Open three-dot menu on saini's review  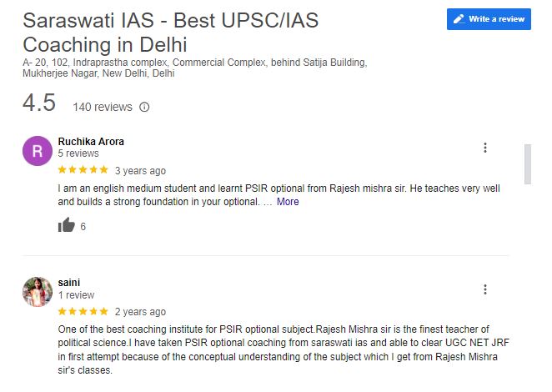pos(485,289)
